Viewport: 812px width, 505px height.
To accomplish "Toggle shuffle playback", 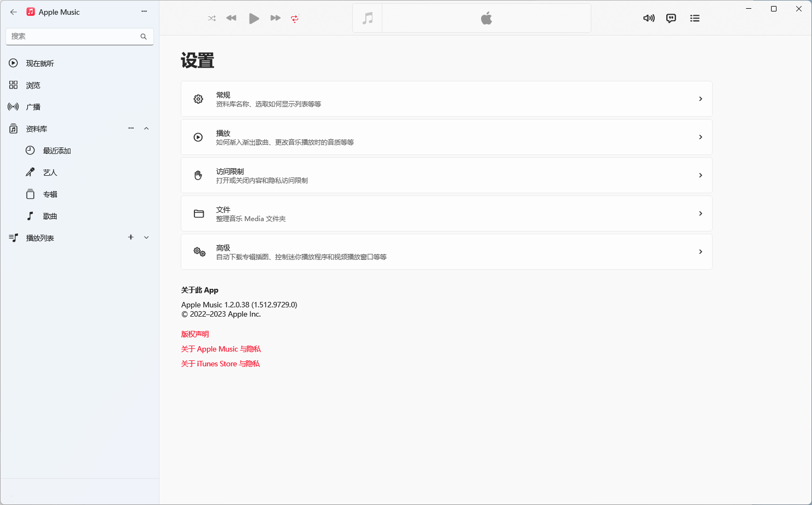I will [x=212, y=19].
